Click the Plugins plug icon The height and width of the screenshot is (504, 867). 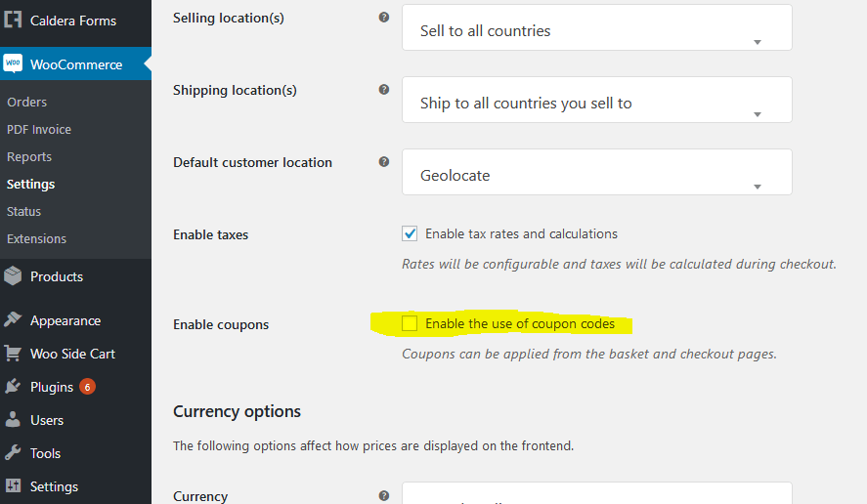[x=13, y=386]
